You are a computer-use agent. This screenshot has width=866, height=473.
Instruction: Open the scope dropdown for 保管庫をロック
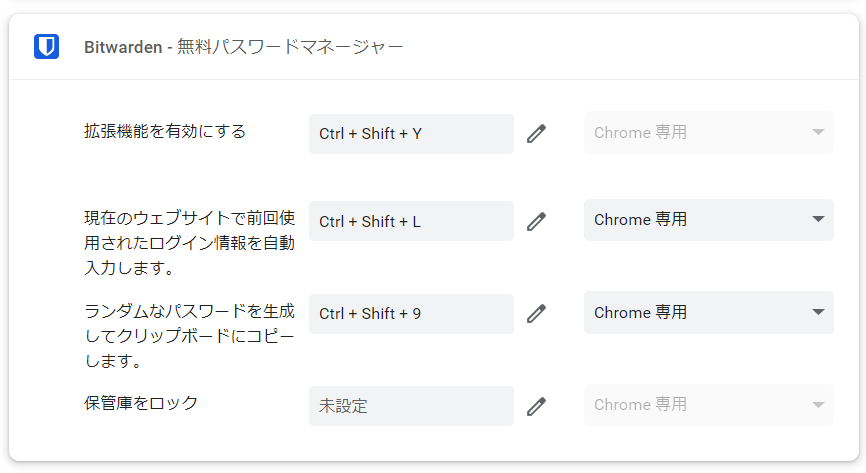(x=708, y=405)
